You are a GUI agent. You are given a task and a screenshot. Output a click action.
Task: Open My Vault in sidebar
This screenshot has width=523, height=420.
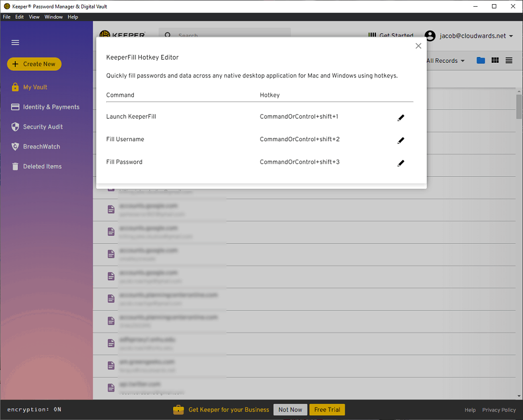[35, 87]
